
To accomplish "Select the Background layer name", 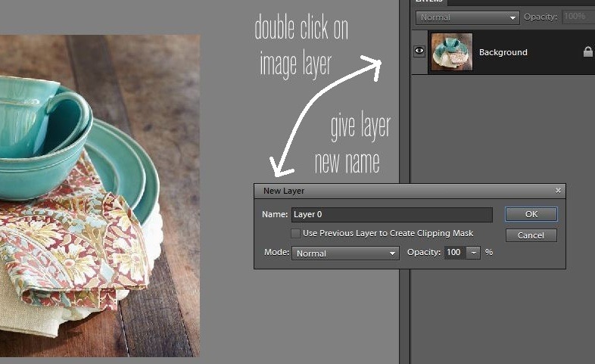I will pos(503,52).
